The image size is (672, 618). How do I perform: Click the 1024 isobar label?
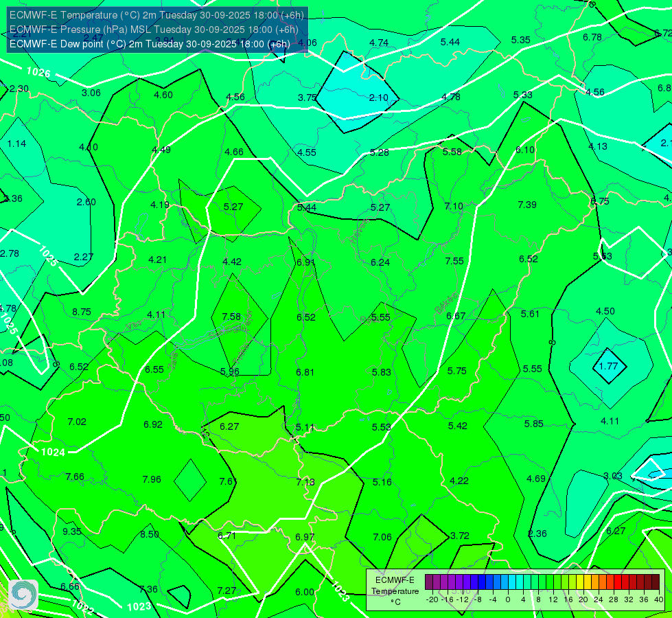tap(53, 452)
